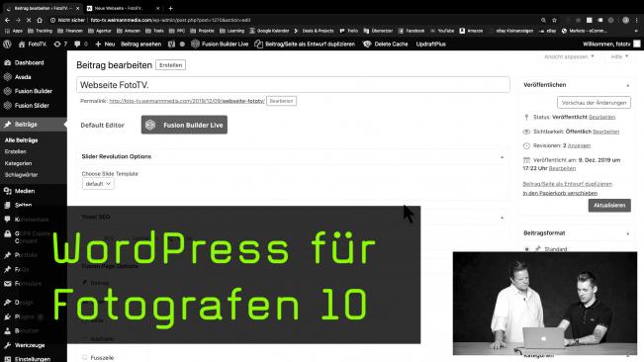
Task: Open the YouTube bookmark
Action: pyautogui.click(x=442, y=31)
